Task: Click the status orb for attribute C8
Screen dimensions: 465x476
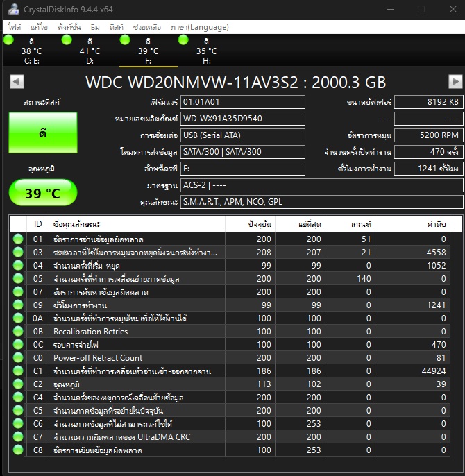Action: point(18,450)
